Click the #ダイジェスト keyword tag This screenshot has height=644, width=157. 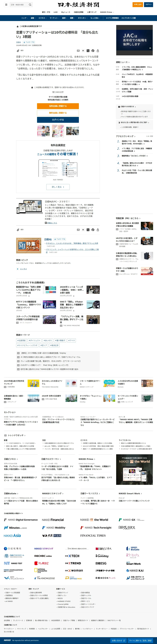coord(35,340)
